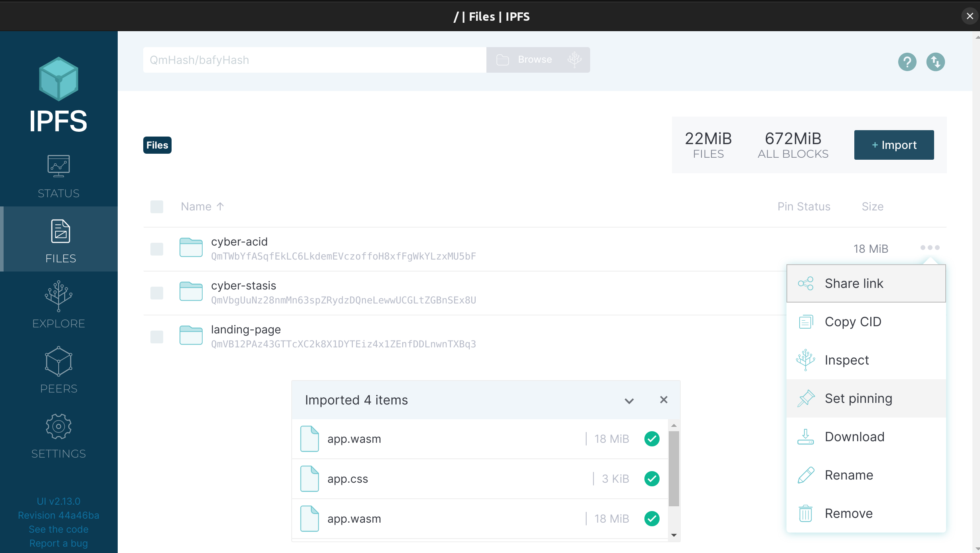980x553 pixels.
Task: Open the cyber-acid folder icon
Action: (191, 248)
